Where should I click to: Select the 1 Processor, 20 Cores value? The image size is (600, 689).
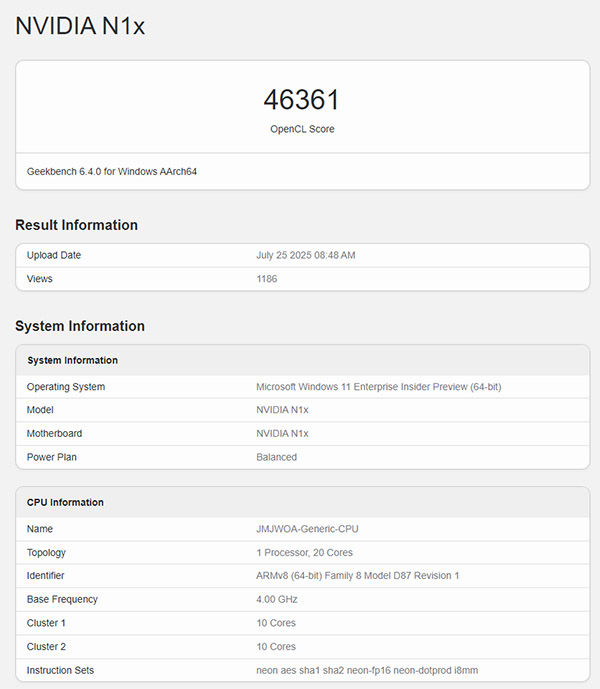pos(304,553)
